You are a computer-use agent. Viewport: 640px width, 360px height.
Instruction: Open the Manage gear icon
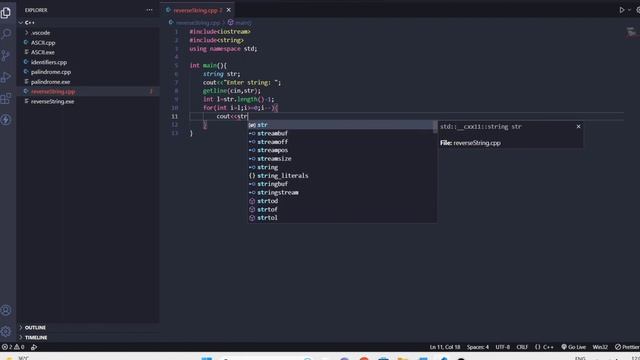pos(6,331)
